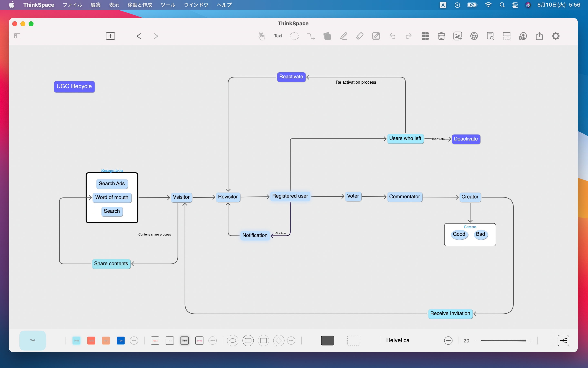Adjust the font size slider
The height and width of the screenshot is (368, 588).
[503, 341]
